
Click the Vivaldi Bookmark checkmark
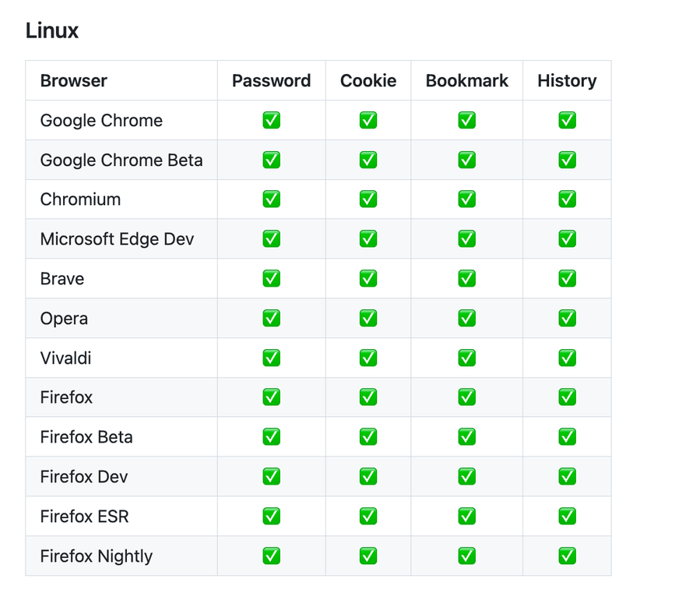[467, 358]
